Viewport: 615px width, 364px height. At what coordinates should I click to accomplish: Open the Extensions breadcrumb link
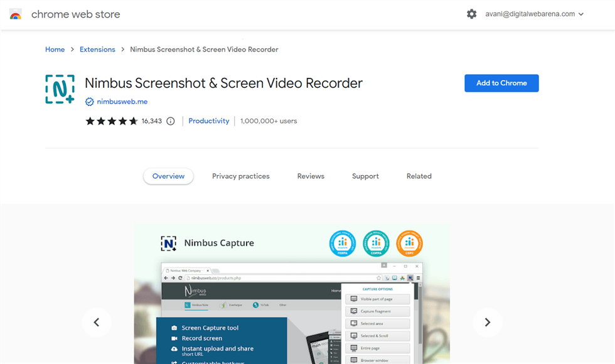[x=97, y=50]
